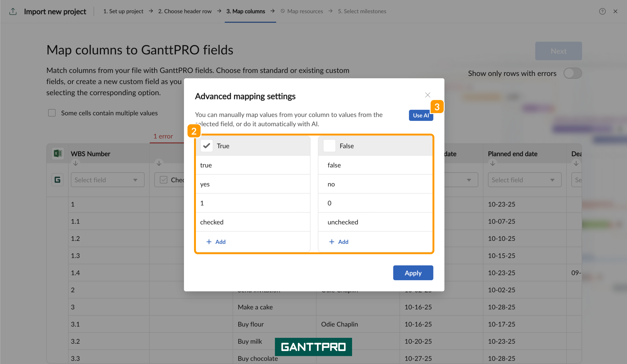Image resolution: width=627 pixels, height=364 pixels.
Task: Click the 'unchecked' value in False column
Action: point(375,222)
